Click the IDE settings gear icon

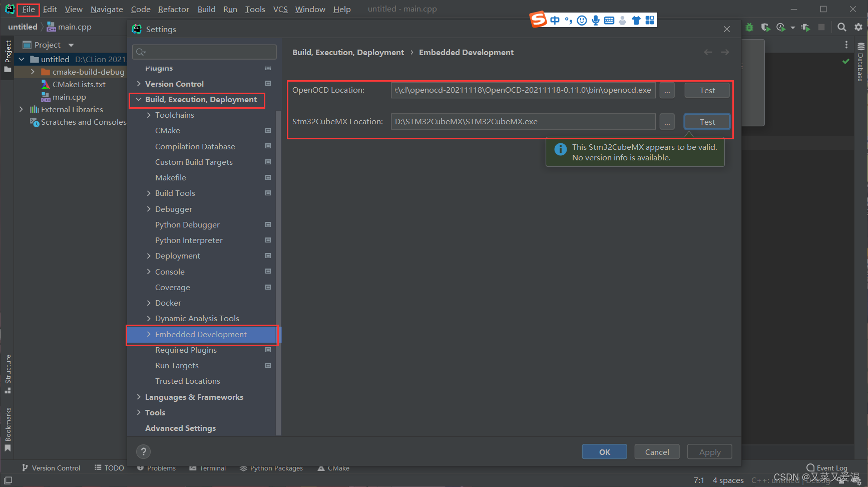coord(858,27)
